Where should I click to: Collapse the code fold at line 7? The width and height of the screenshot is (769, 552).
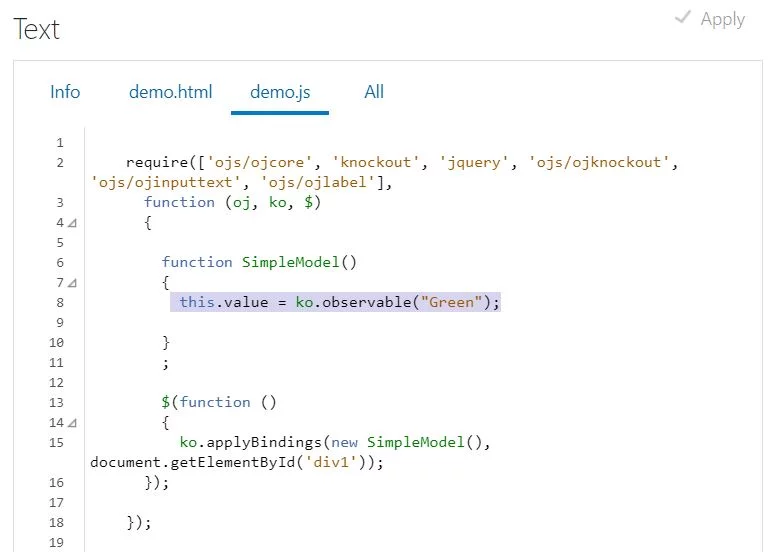point(72,283)
